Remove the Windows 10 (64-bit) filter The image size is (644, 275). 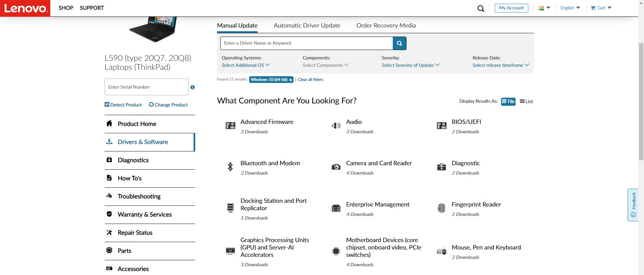pos(290,80)
